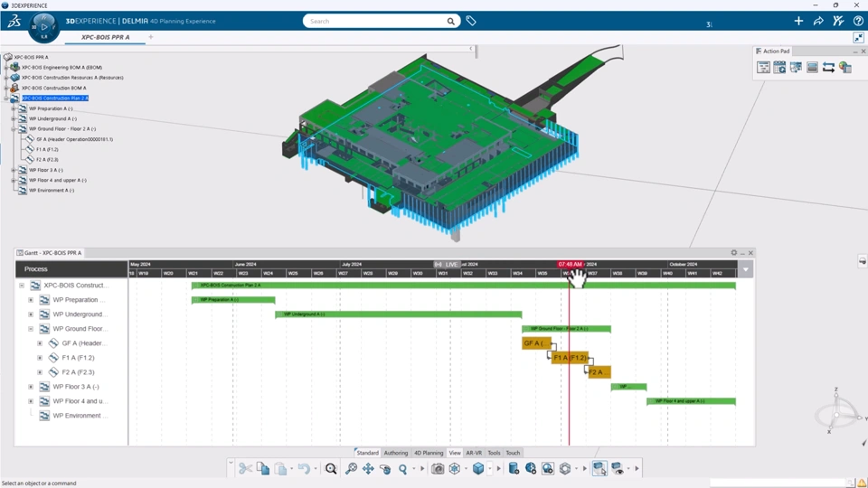Click the Search input field
868x488 pixels.
(376, 21)
